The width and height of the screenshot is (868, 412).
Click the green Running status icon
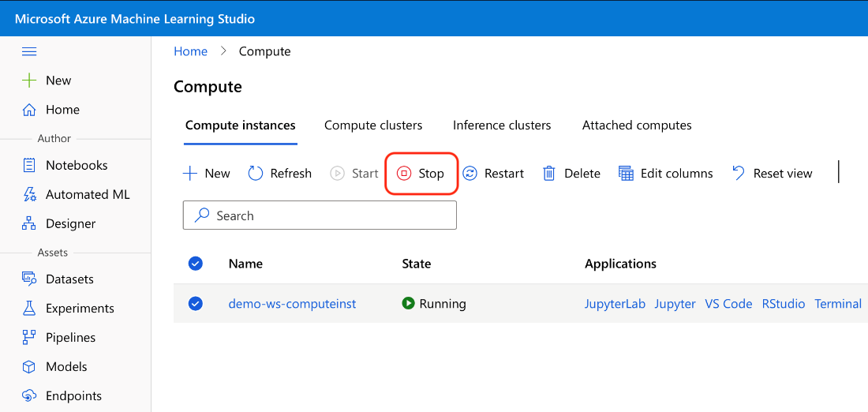click(x=409, y=303)
